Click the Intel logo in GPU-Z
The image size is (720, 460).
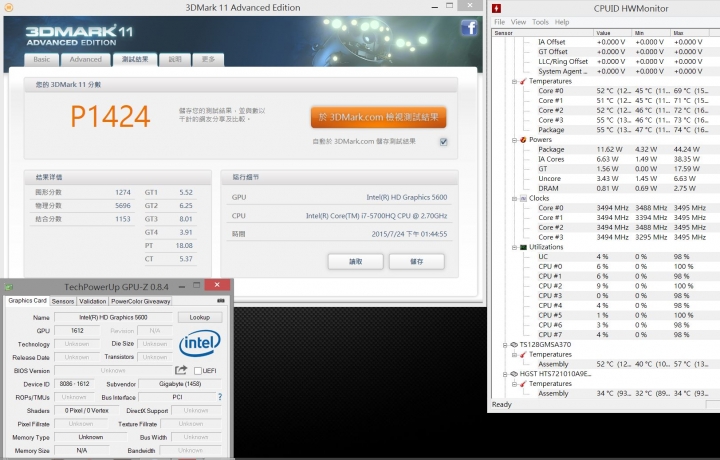(200, 343)
